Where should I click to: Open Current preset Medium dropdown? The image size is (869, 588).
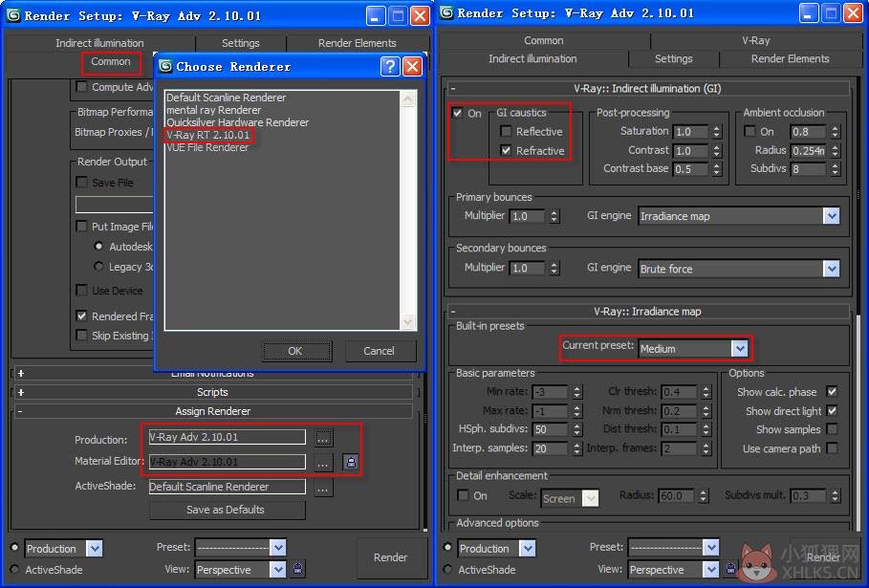click(x=693, y=349)
